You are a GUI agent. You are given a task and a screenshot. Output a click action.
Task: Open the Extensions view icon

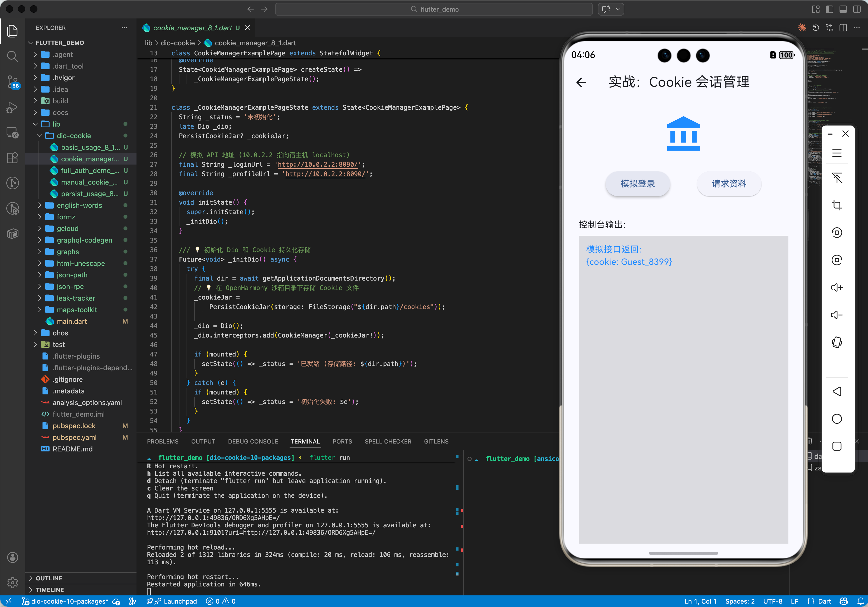(x=12, y=158)
